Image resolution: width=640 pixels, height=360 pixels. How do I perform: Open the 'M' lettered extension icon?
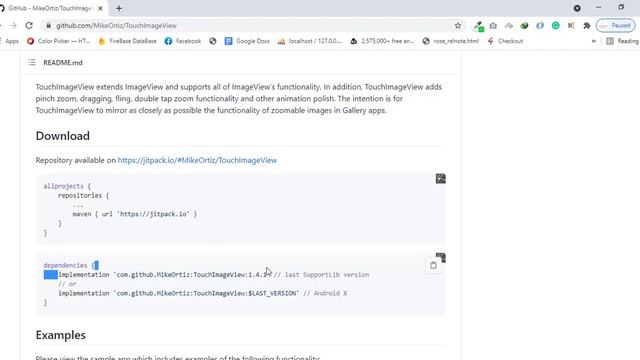pos(571,26)
